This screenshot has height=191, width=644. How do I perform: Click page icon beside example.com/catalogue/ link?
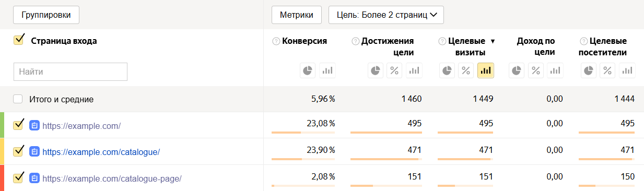point(34,152)
